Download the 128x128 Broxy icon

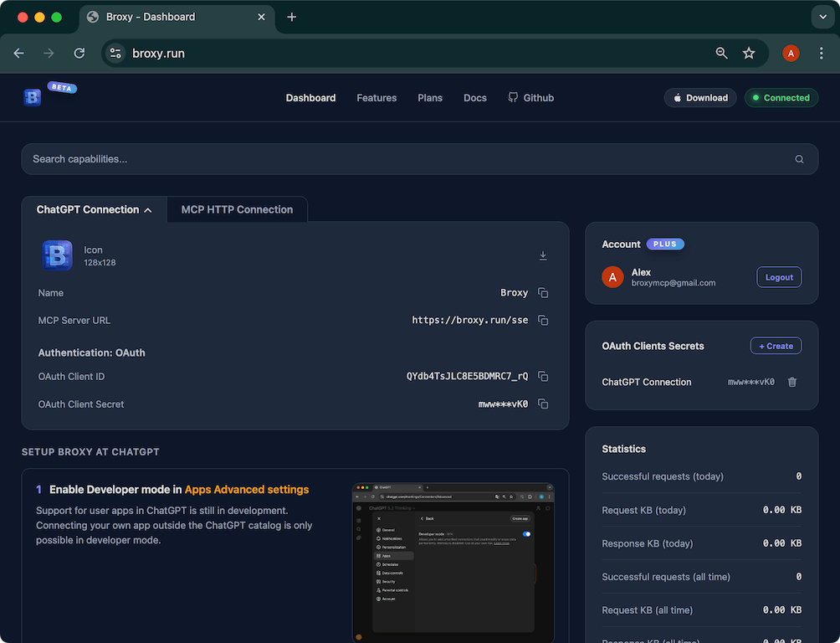click(x=543, y=255)
